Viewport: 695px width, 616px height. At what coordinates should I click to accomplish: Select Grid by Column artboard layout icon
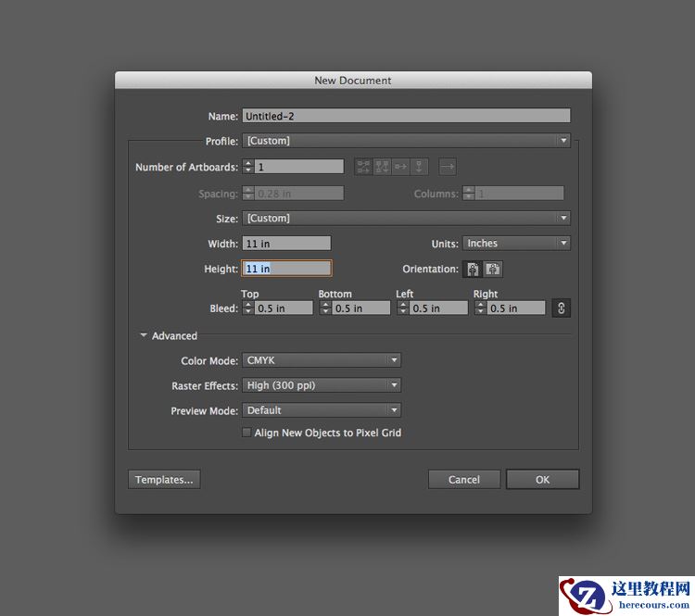pyautogui.click(x=382, y=167)
